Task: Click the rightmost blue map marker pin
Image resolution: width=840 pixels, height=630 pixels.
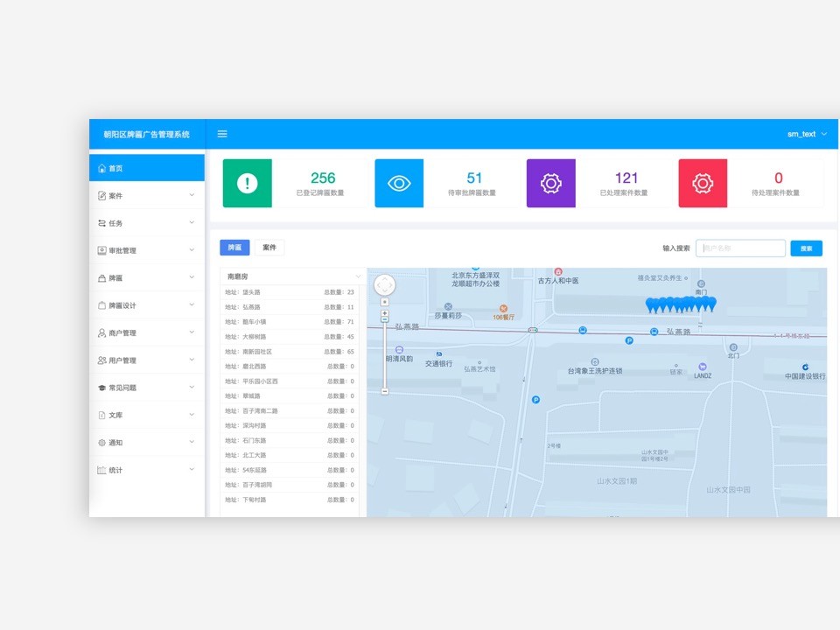Action: [x=710, y=303]
